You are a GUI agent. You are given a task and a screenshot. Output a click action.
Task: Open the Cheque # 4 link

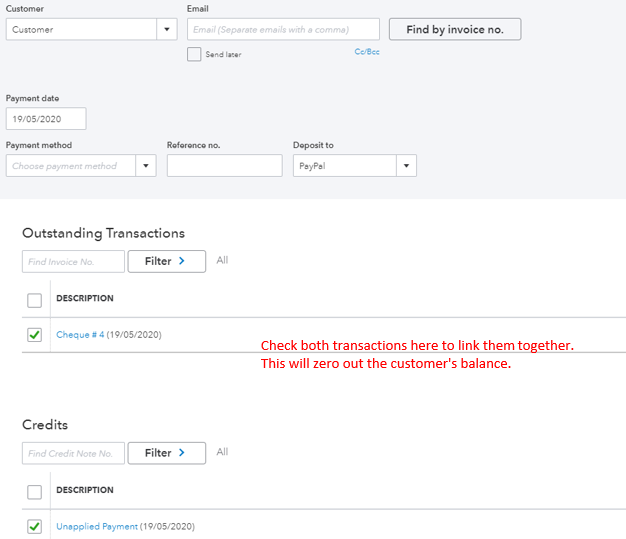pyautogui.click(x=80, y=335)
